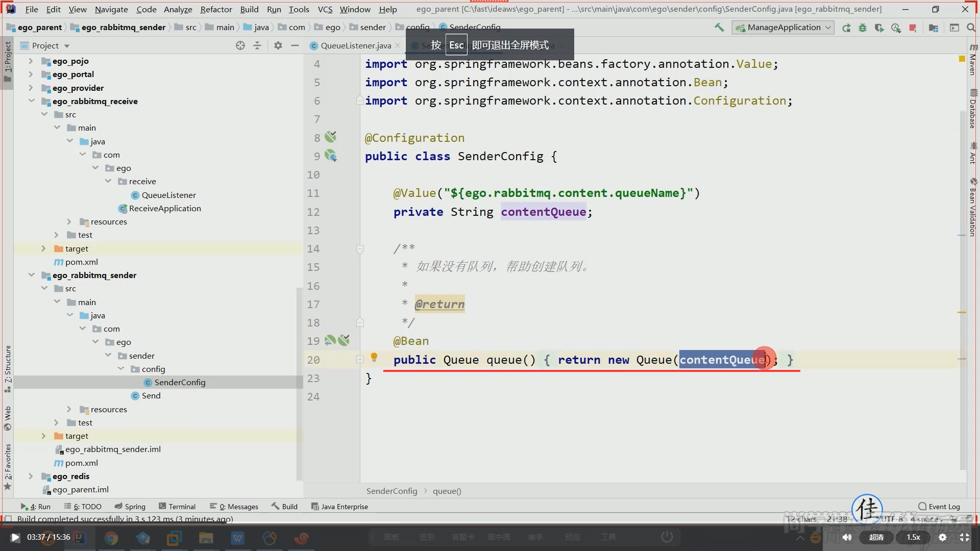Click the gutter bean icon on line 9

pos(331,156)
